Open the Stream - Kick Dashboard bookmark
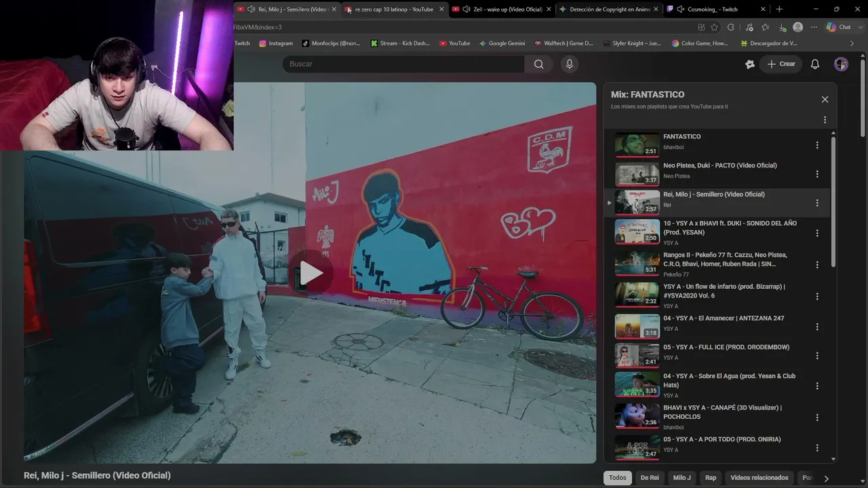Viewport: 868px width, 488px height. 401,43
